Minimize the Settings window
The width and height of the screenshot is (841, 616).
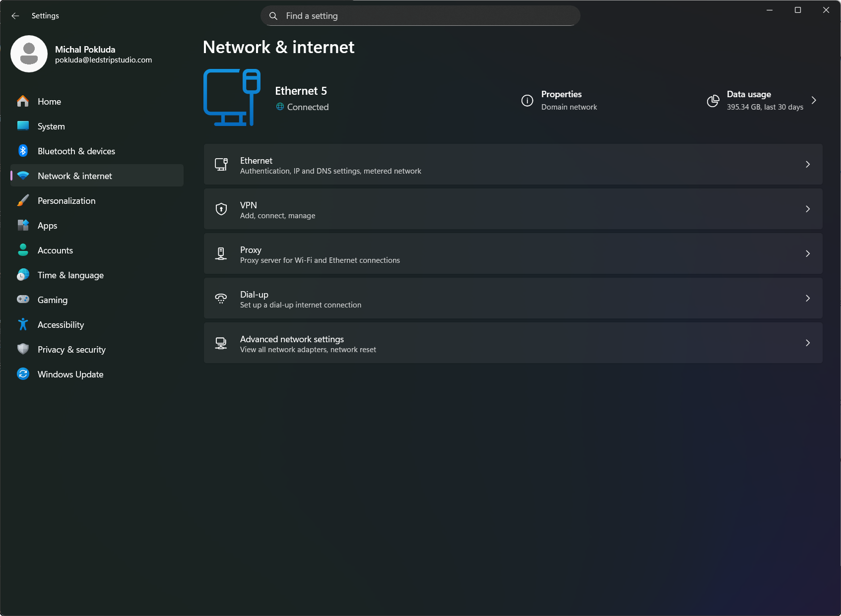(x=770, y=10)
